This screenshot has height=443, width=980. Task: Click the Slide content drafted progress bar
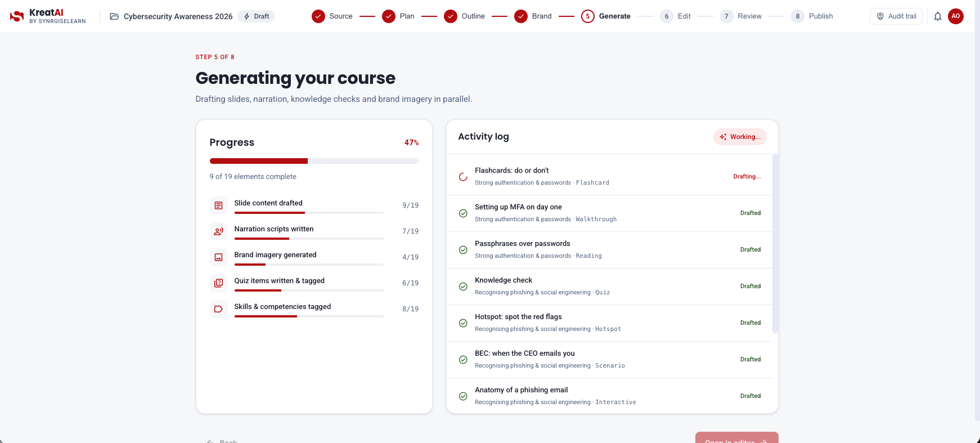coord(309,213)
